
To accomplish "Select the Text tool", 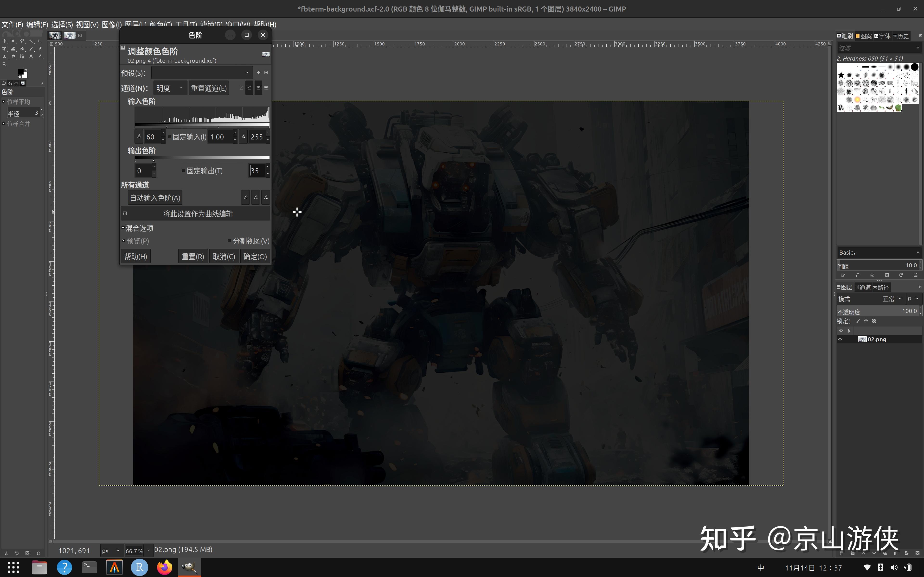I will [31, 56].
